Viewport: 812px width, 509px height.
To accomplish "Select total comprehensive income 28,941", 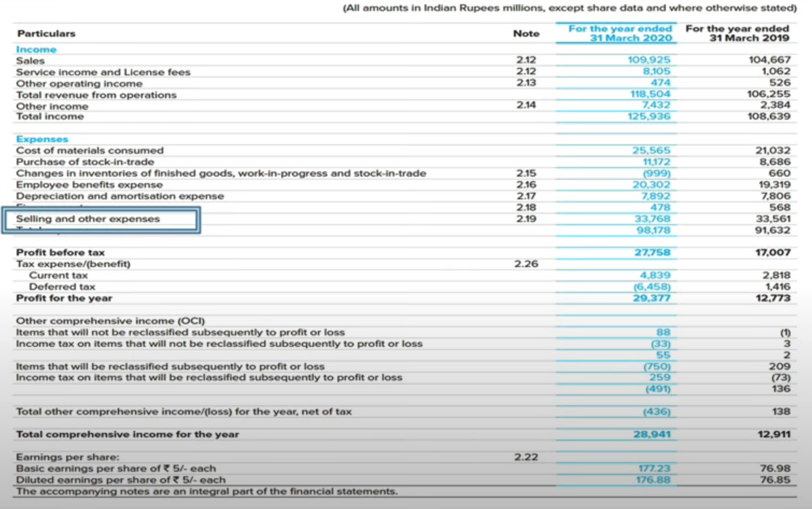I will pos(652,434).
